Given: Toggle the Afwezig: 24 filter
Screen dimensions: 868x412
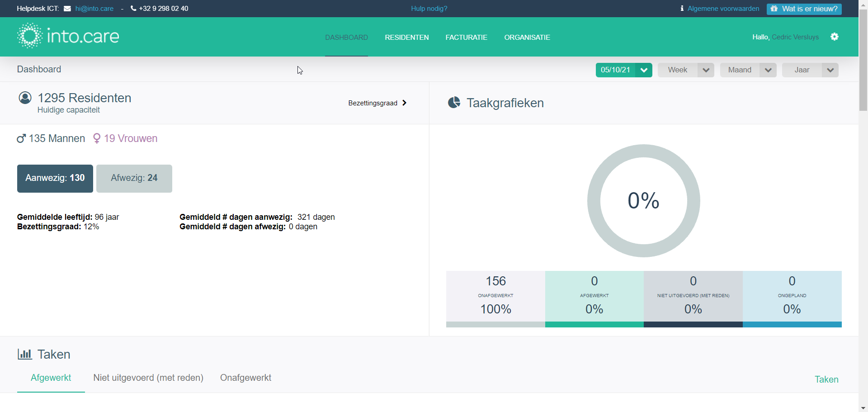Looking at the screenshot, I should (x=134, y=179).
